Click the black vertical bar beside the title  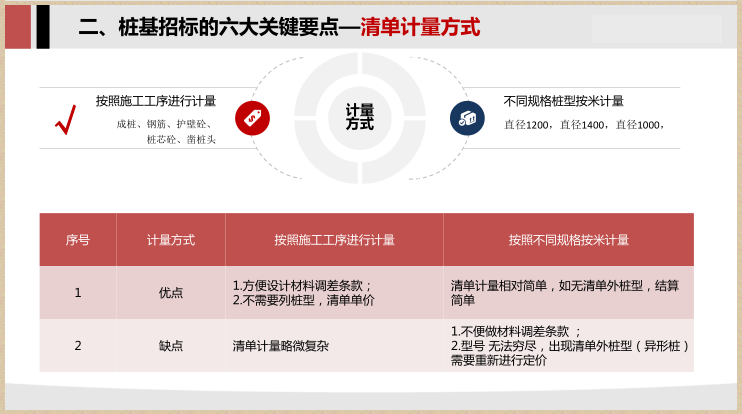43,26
